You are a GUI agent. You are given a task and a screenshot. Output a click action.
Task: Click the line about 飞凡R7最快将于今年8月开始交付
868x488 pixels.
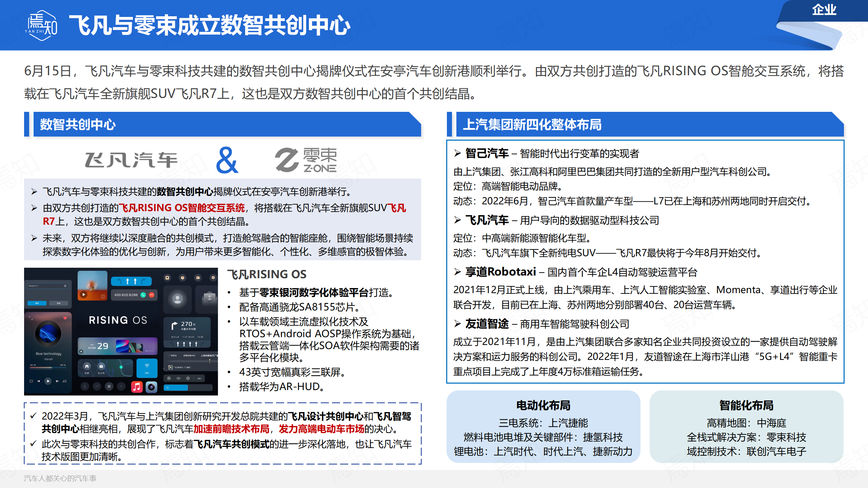pyautogui.click(x=608, y=253)
